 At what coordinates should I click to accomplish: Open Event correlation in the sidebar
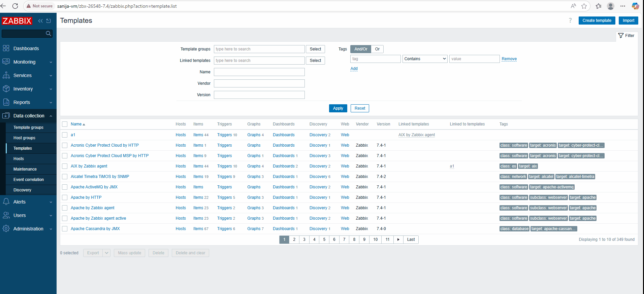(29, 180)
